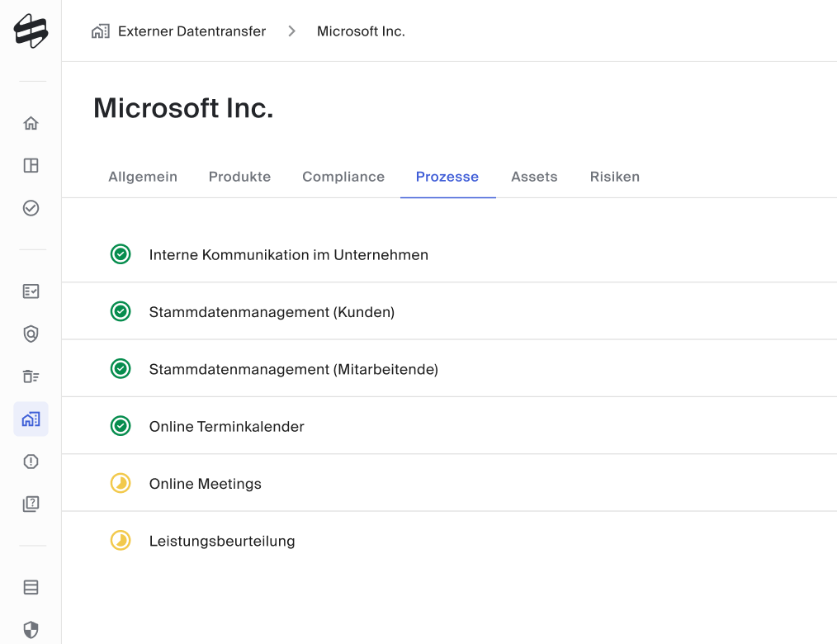
Task: Switch to the Produkte tab
Action: (x=239, y=177)
